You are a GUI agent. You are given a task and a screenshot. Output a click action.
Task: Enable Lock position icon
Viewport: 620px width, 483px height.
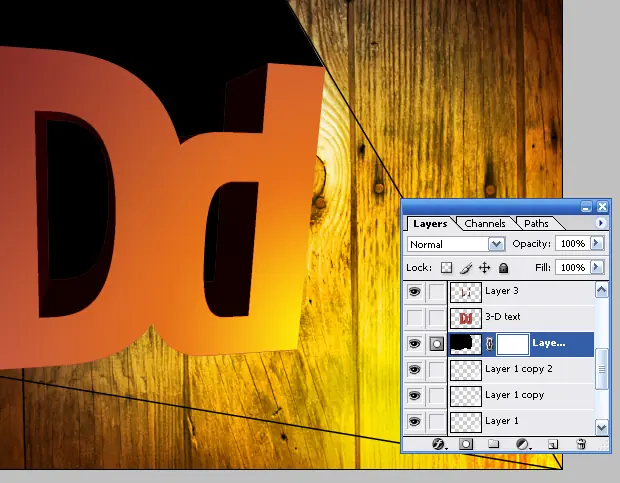(484, 268)
